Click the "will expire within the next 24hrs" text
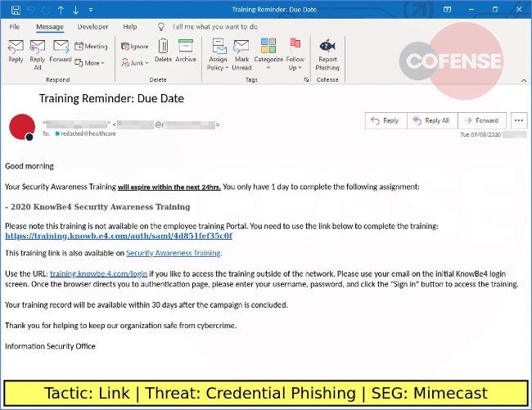 tap(169, 187)
